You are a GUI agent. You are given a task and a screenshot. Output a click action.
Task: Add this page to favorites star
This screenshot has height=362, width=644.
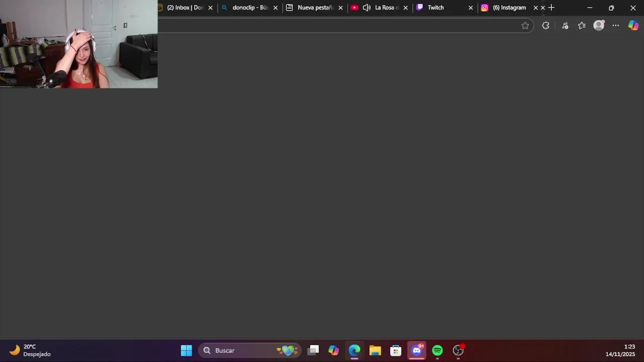(x=525, y=26)
